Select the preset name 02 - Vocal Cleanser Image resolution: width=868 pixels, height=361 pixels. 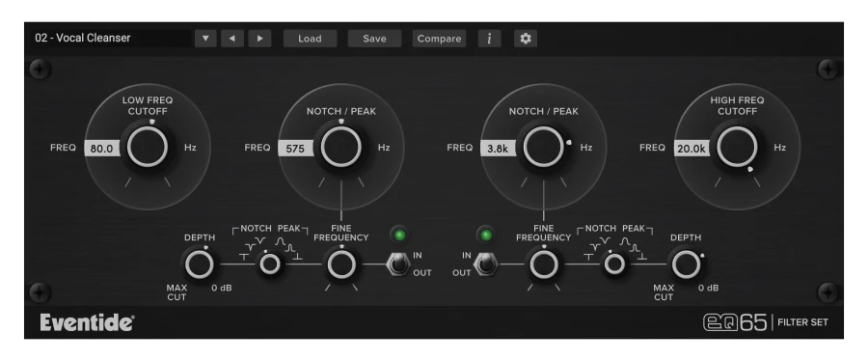pos(83,38)
